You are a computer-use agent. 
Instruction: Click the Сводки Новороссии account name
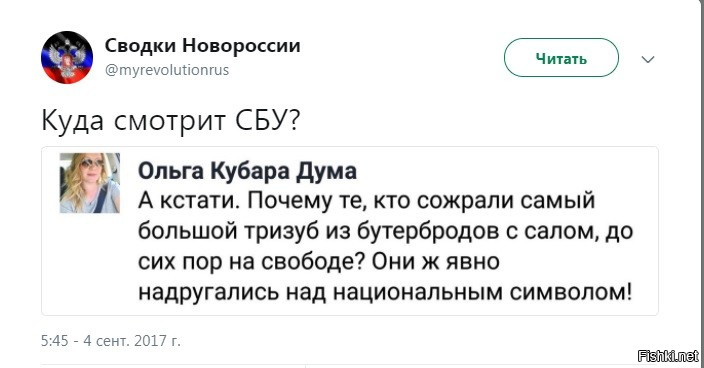(202, 46)
